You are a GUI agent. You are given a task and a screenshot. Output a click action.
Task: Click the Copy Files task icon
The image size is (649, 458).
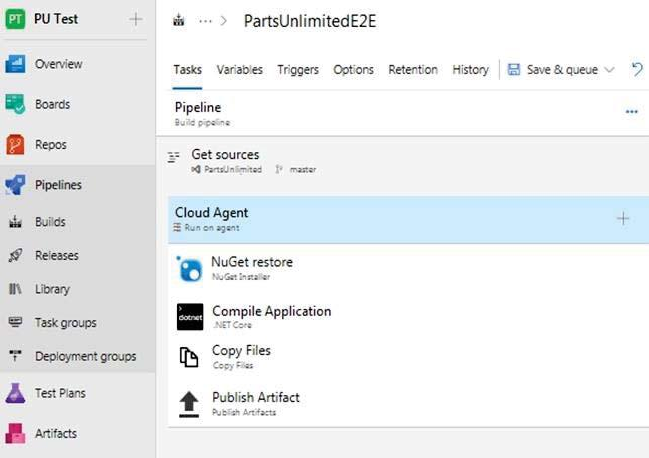pyautogui.click(x=189, y=357)
